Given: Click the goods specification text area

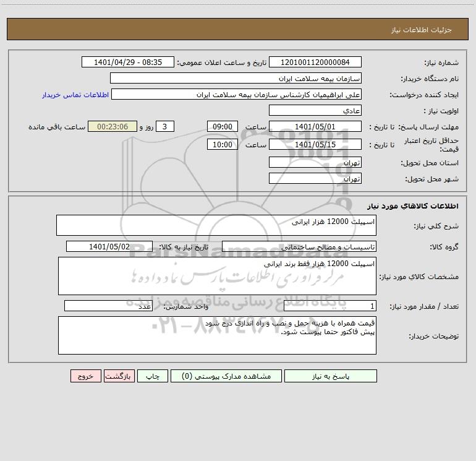Looking at the screenshot, I should (x=217, y=276).
